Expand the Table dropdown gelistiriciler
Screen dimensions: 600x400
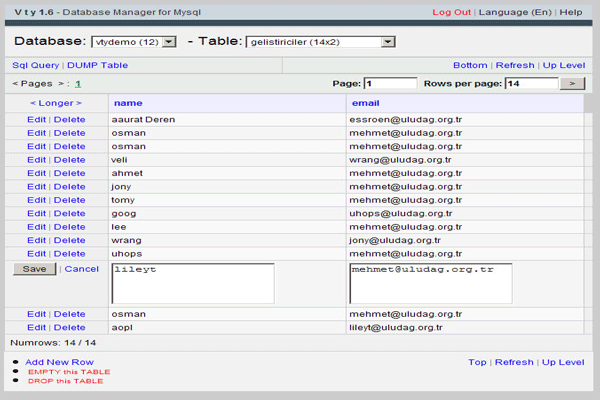319,42
